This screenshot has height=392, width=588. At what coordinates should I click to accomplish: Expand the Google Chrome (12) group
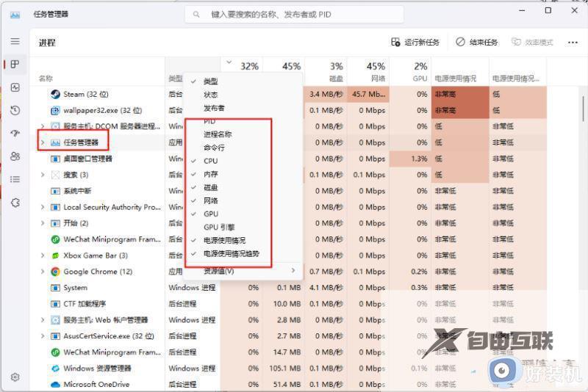pyautogui.click(x=43, y=272)
